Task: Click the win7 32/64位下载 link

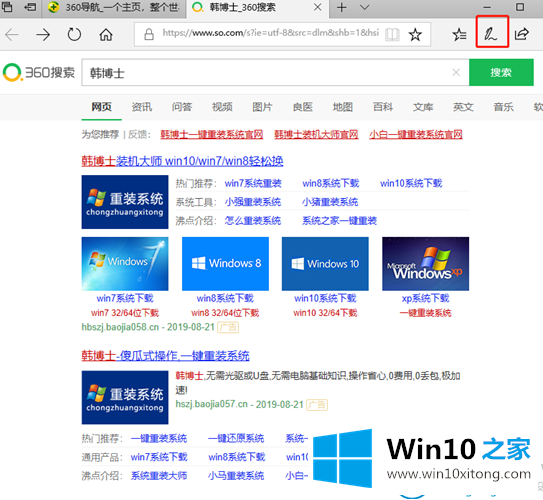Action: pos(125,313)
